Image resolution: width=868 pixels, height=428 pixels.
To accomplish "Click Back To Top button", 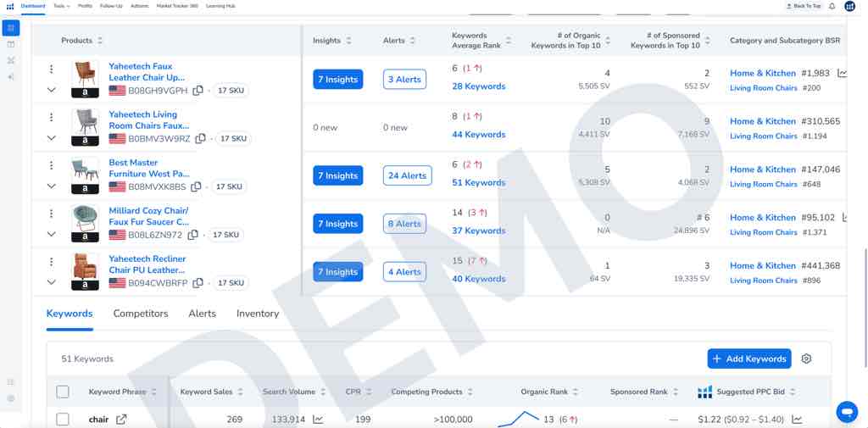I will 804,6.
